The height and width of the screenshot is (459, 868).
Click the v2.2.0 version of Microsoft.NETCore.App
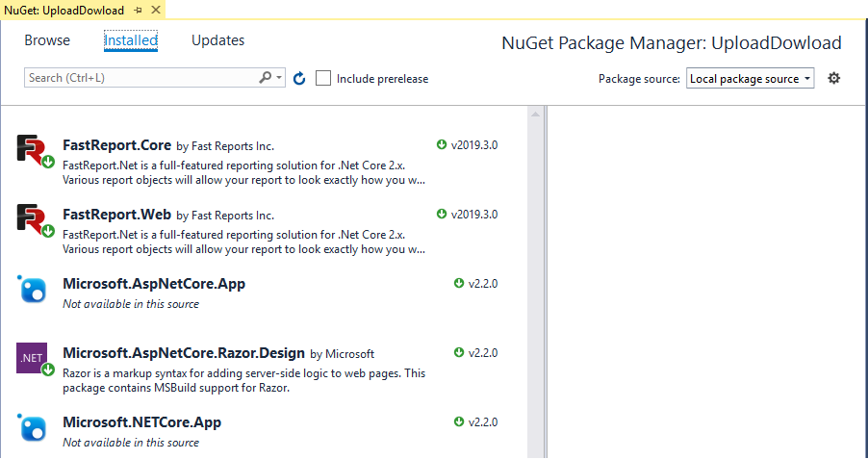click(483, 421)
